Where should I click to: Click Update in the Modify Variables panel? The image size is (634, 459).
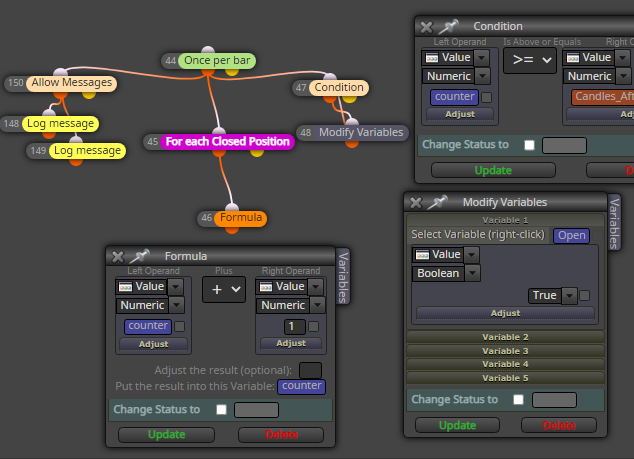[x=457, y=425]
